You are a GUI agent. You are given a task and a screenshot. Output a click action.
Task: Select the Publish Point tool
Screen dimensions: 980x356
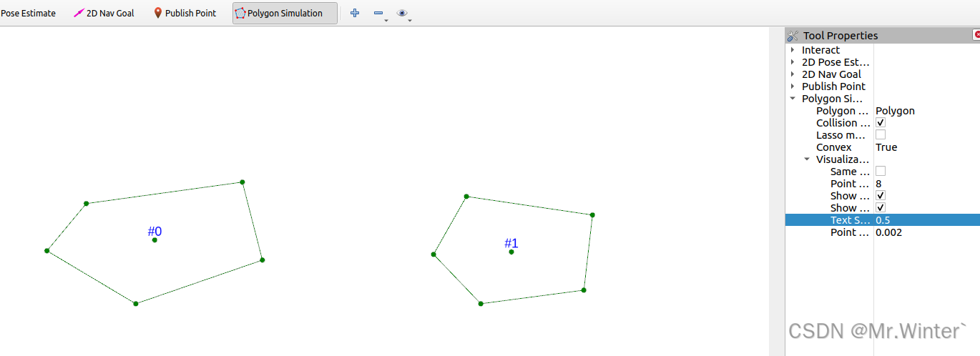(x=185, y=13)
